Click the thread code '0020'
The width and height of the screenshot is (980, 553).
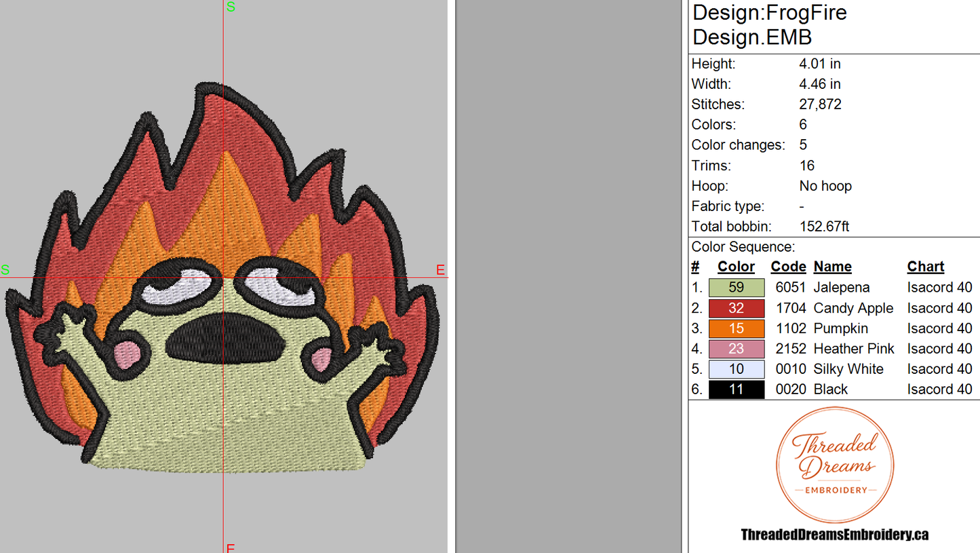coord(791,389)
